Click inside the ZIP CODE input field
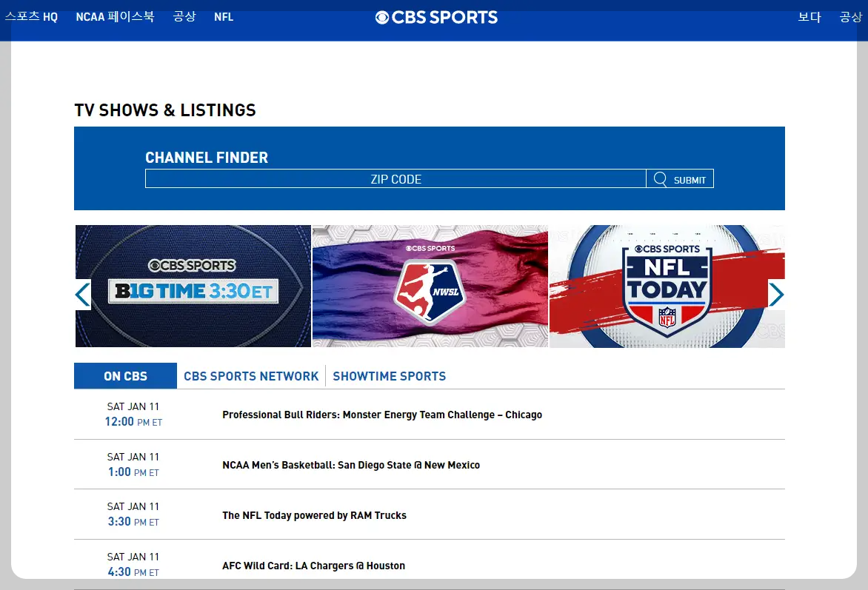 coord(396,178)
